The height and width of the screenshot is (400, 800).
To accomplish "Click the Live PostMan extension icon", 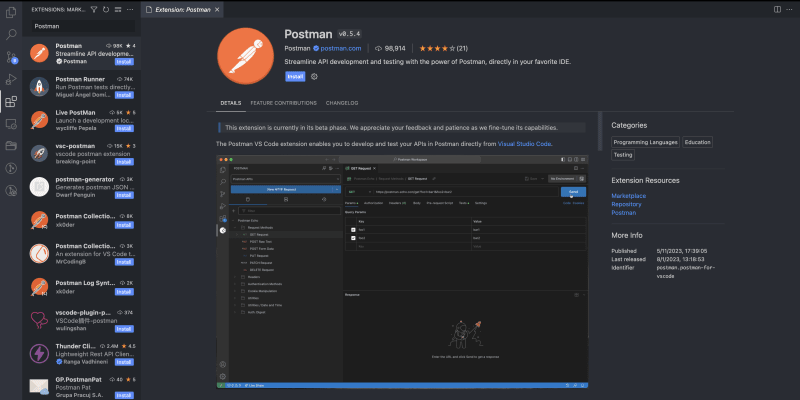I will 39,120.
